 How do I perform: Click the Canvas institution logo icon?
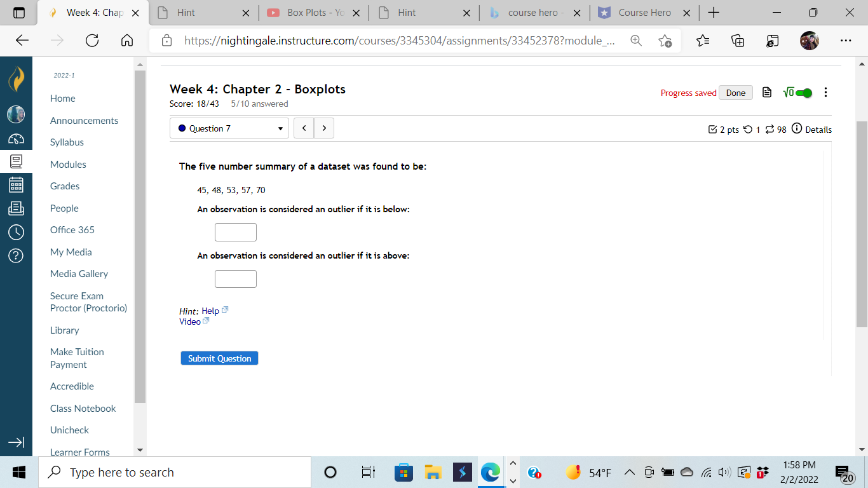tap(16, 79)
